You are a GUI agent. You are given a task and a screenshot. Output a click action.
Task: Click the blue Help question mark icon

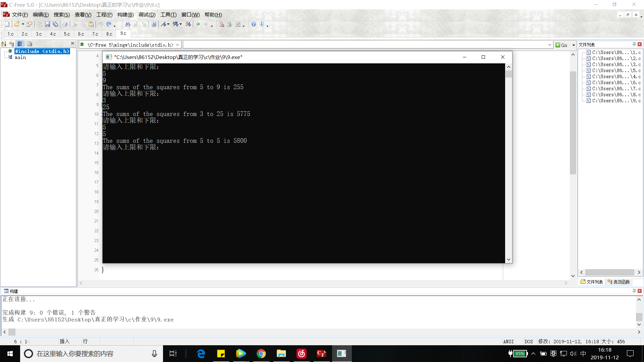tap(254, 24)
